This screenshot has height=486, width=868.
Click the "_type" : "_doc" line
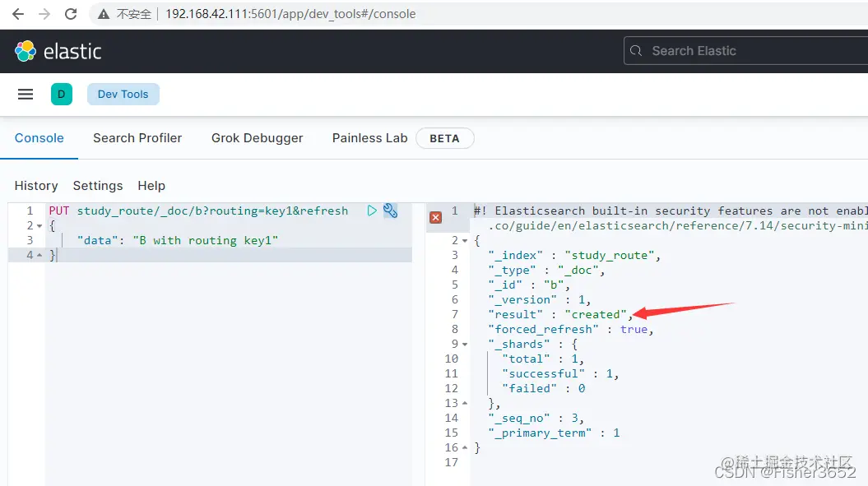coord(546,270)
